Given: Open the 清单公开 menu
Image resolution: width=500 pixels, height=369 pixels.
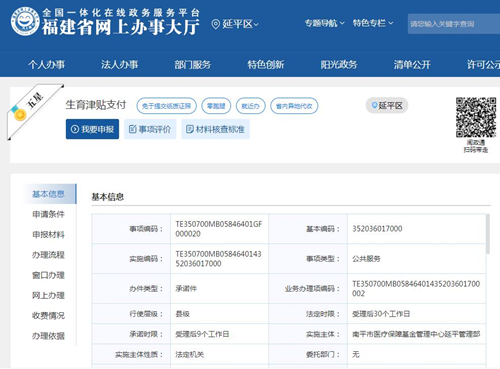Looking at the screenshot, I should point(412,64).
